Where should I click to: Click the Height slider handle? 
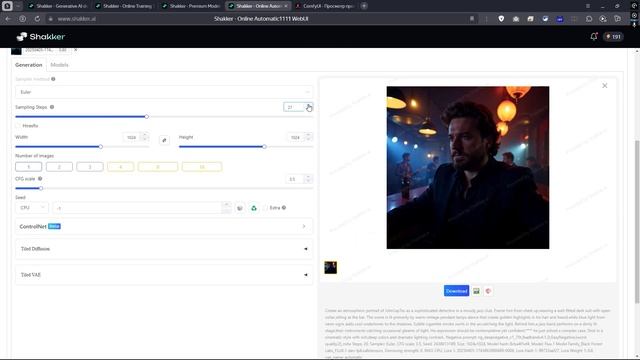(264, 147)
